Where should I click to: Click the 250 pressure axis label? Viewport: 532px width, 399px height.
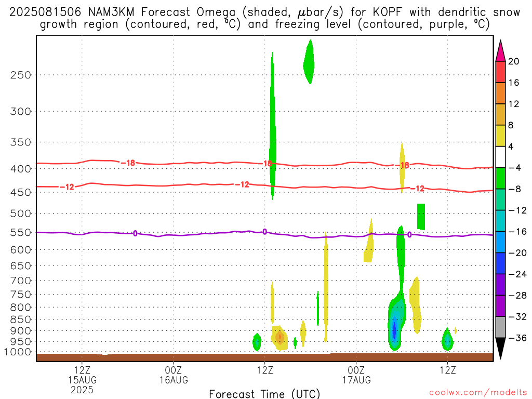tap(21, 75)
